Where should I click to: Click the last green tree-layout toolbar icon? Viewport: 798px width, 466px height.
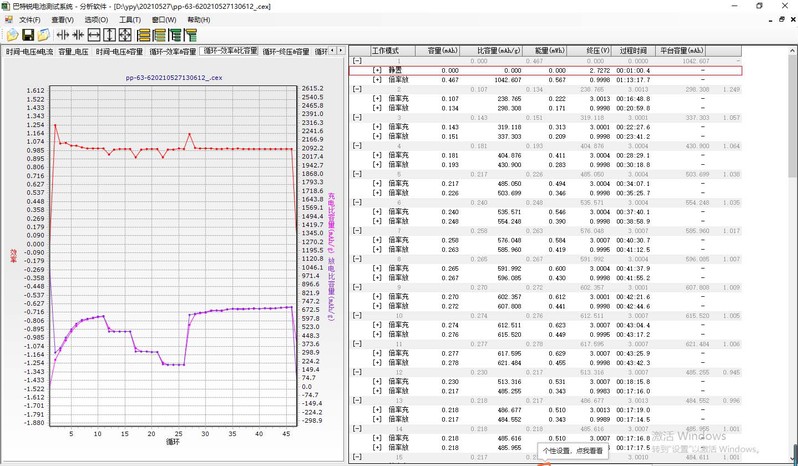pyautogui.click(x=191, y=35)
